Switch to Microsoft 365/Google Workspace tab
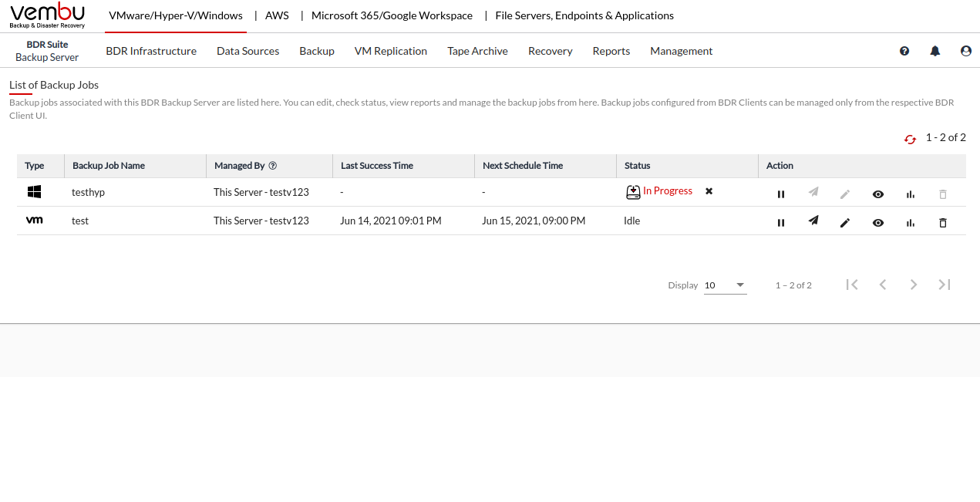 [392, 15]
